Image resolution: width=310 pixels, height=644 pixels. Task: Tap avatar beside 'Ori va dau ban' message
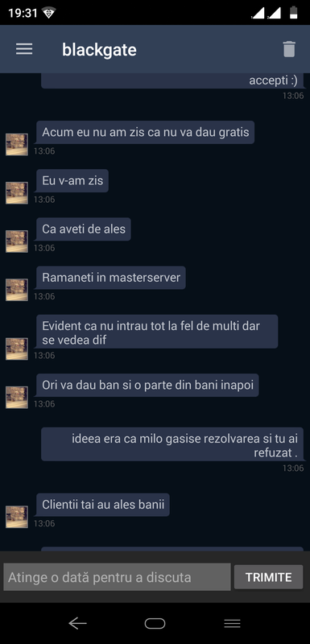tap(17, 398)
